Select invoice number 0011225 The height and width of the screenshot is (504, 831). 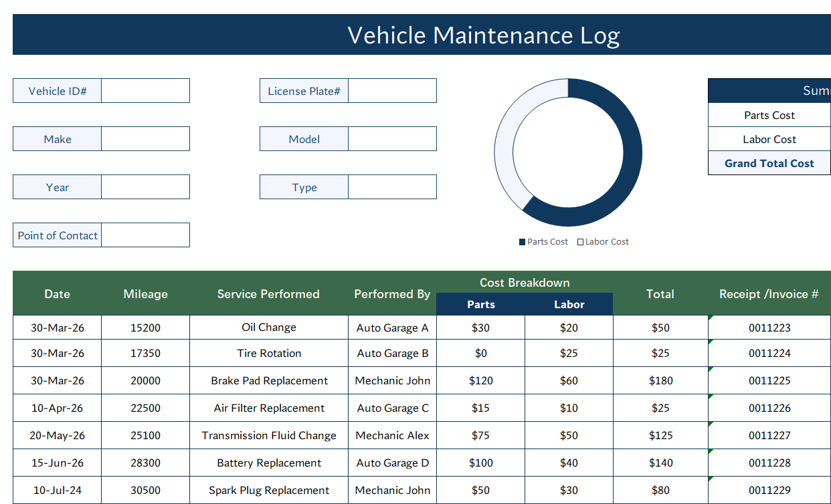(769, 380)
